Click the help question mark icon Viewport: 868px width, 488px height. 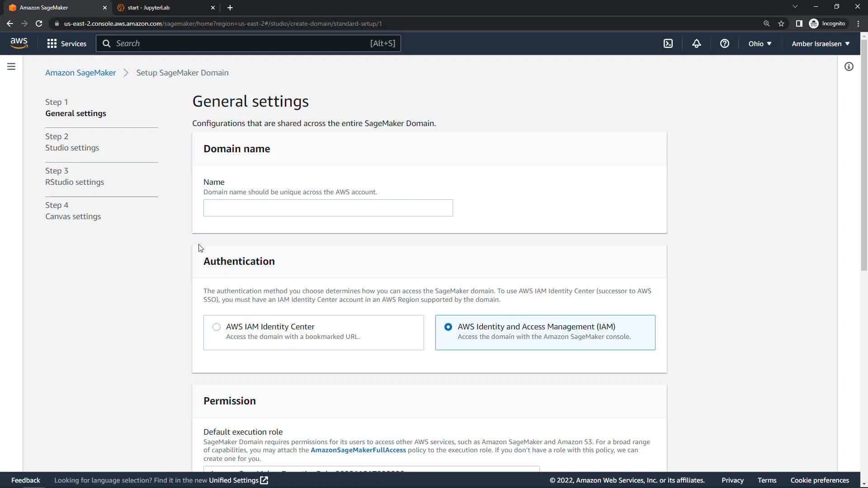pos(724,43)
